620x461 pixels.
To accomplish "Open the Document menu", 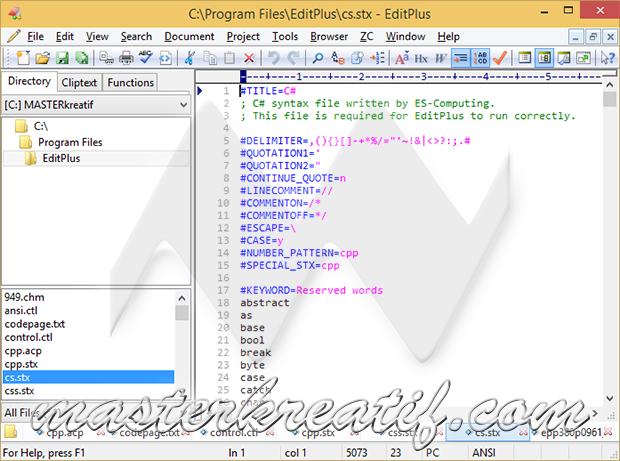I will tap(189, 36).
